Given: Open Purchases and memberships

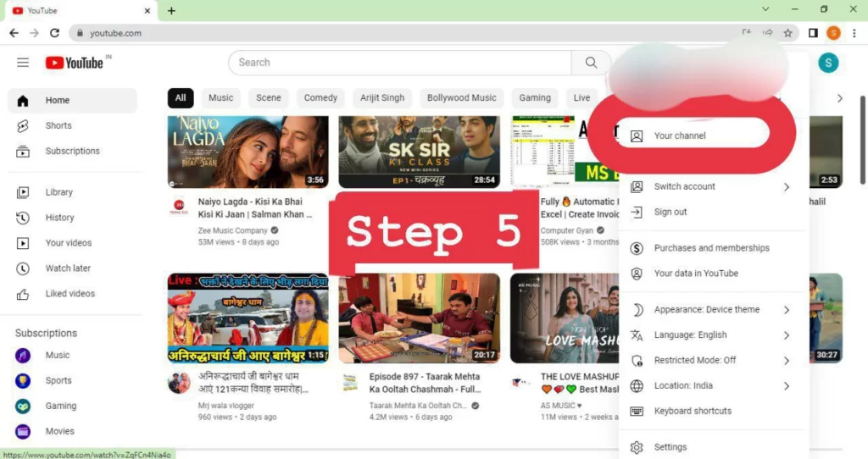Looking at the screenshot, I should (x=712, y=248).
